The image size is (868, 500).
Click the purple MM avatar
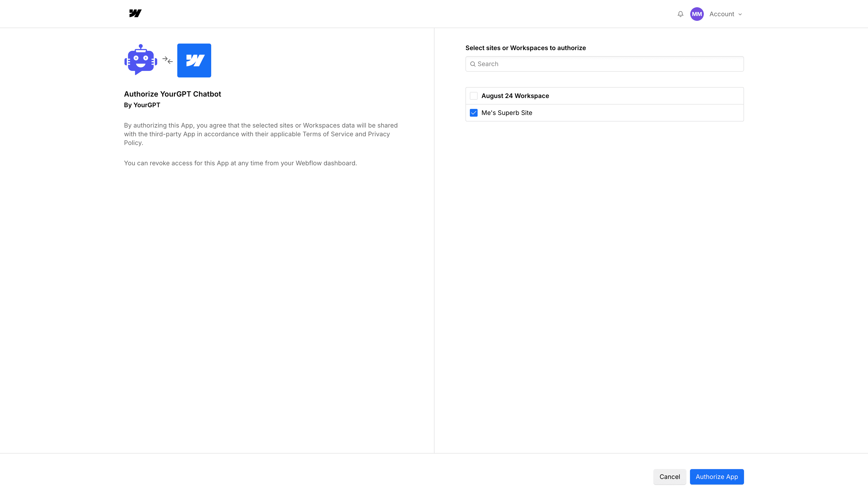point(697,14)
